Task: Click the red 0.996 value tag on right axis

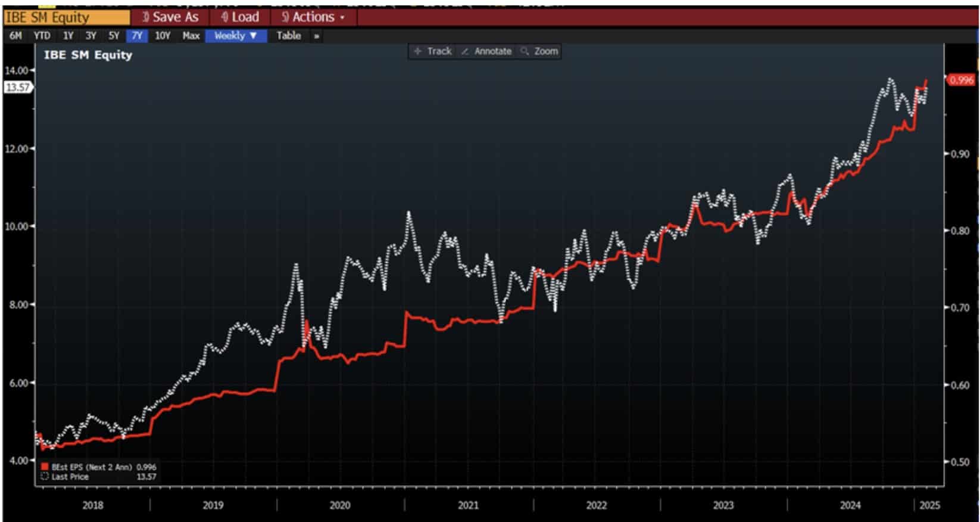Action: (961, 80)
